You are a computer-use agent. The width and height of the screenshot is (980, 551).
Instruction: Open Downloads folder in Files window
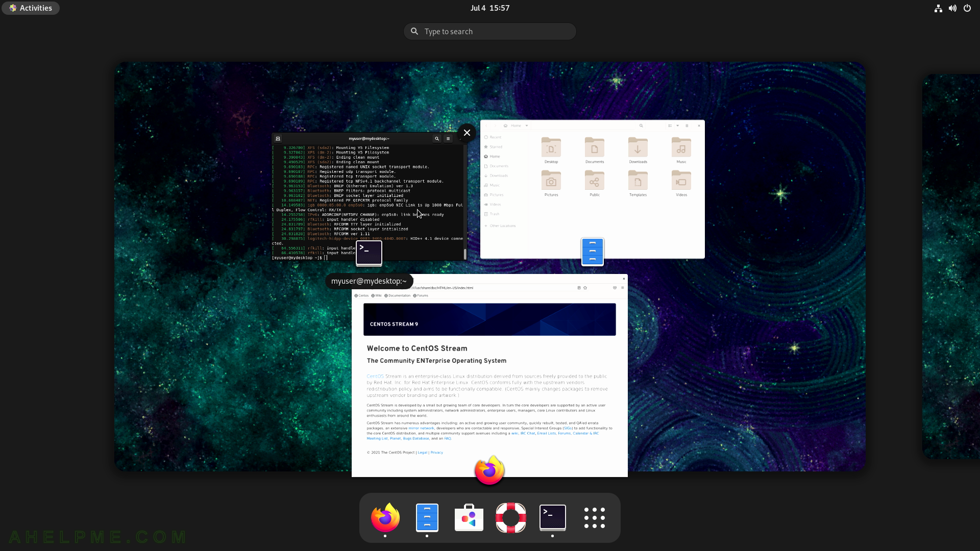[638, 150]
